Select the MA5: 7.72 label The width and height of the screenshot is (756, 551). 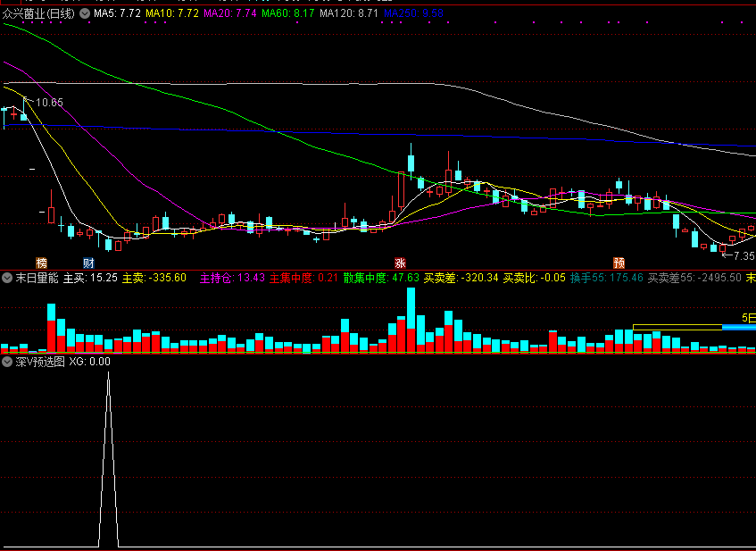[117, 13]
